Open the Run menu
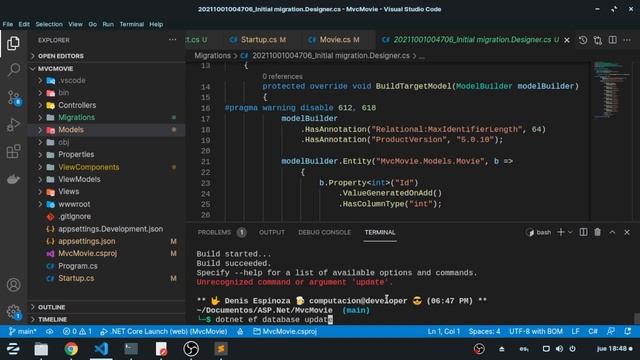 coord(108,24)
